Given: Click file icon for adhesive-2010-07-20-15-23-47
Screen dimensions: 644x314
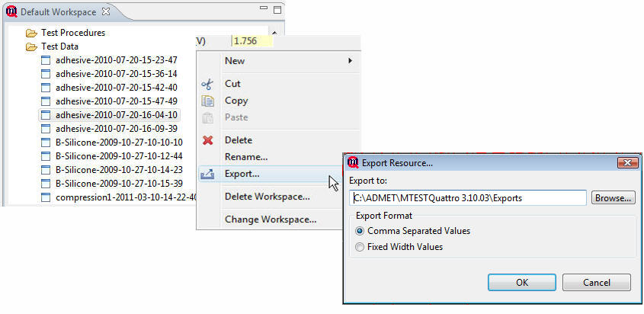Looking at the screenshot, I should (46, 60).
